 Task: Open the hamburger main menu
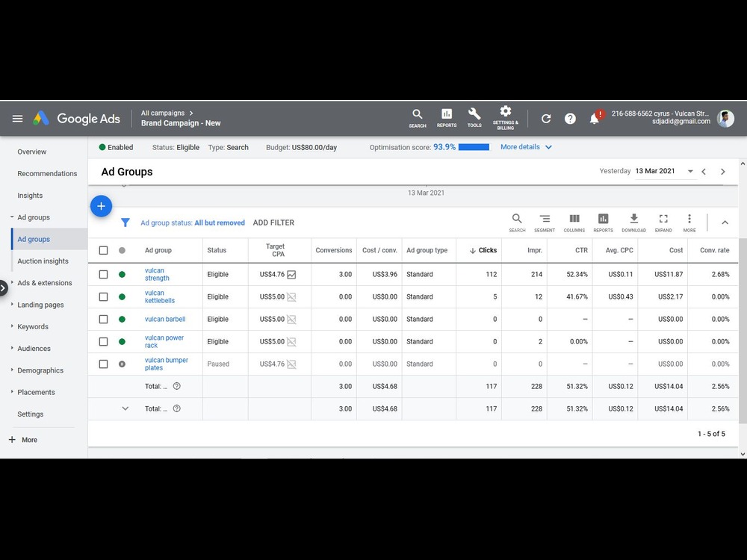(x=18, y=119)
